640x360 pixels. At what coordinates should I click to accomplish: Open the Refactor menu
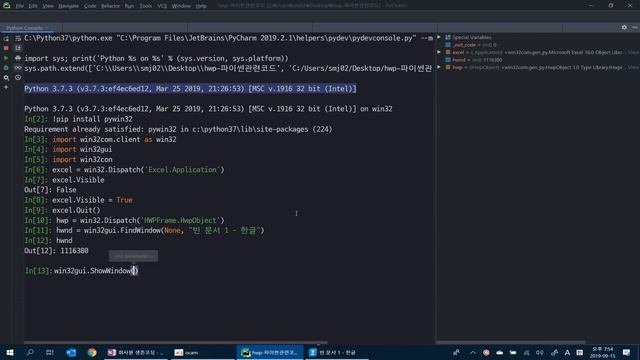pos(110,6)
